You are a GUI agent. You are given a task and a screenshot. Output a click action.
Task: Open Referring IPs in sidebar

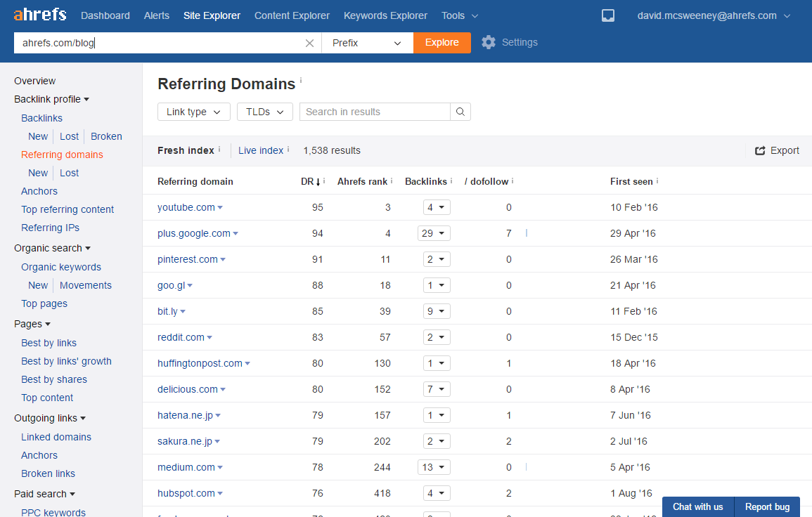pyautogui.click(x=50, y=228)
